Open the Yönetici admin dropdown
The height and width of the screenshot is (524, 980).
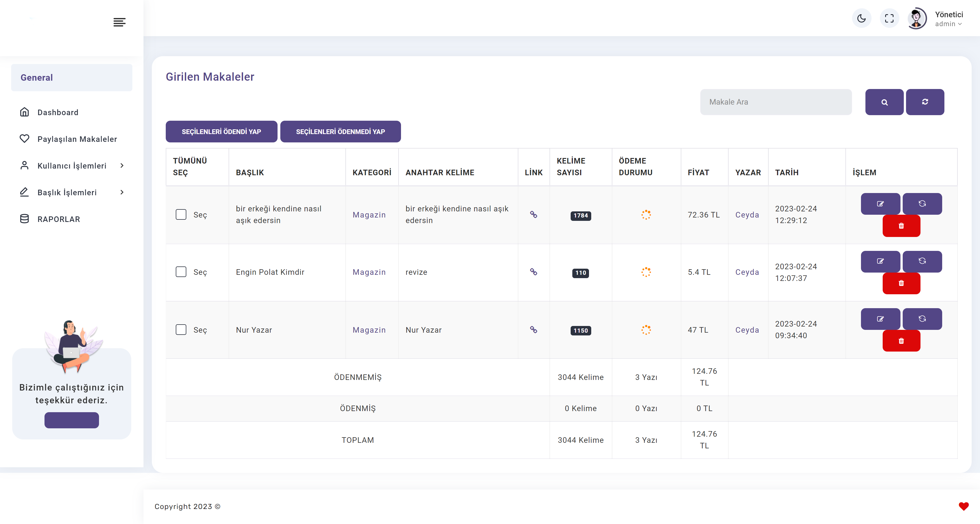948,19
